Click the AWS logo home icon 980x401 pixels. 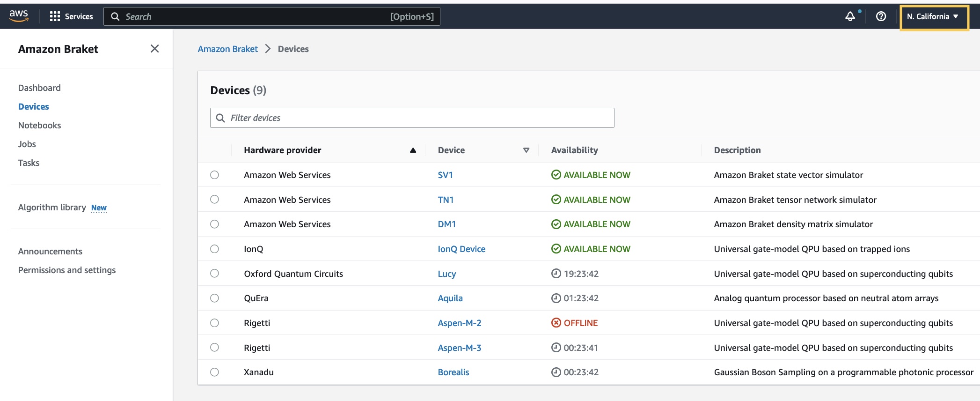click(x=19, y=16)
